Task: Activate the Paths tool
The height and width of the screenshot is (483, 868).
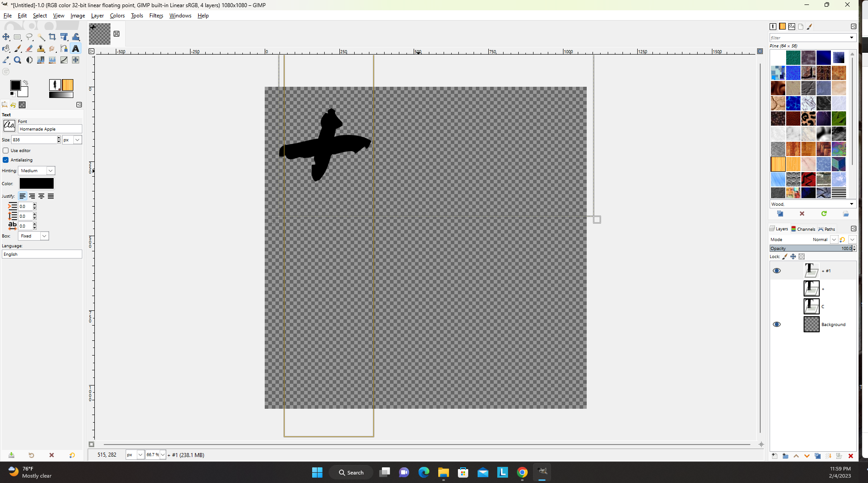Action: [x=64, y=48]
